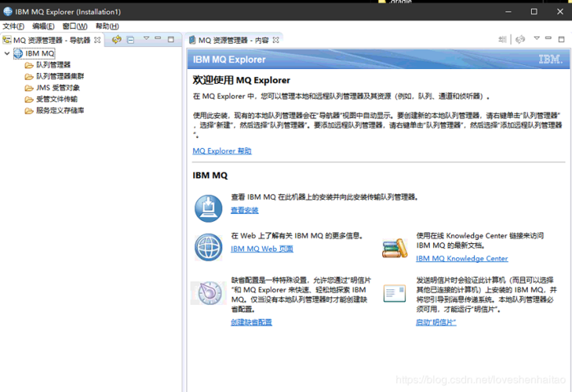Click the IBM MQ section heading

210,176
